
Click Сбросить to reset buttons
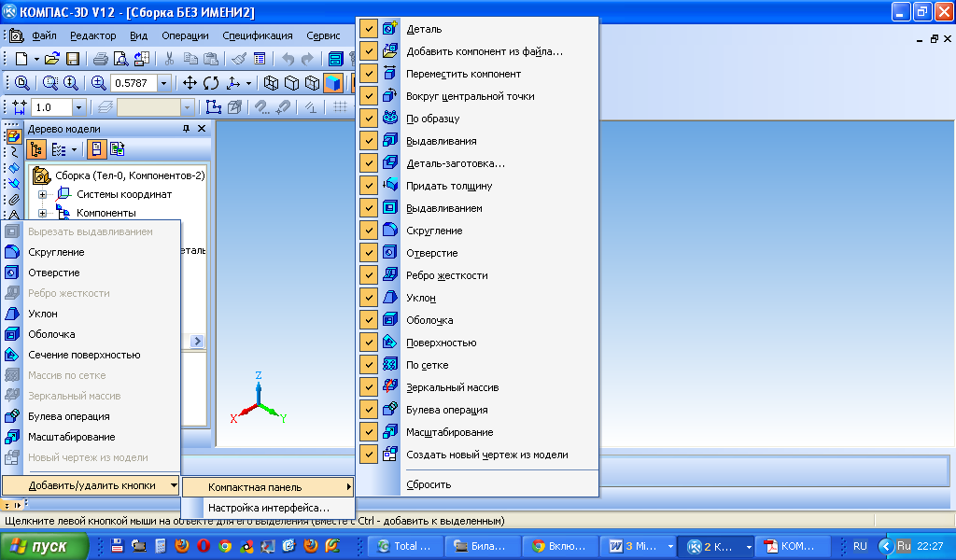pyautogui.click(x=429, y=484)
